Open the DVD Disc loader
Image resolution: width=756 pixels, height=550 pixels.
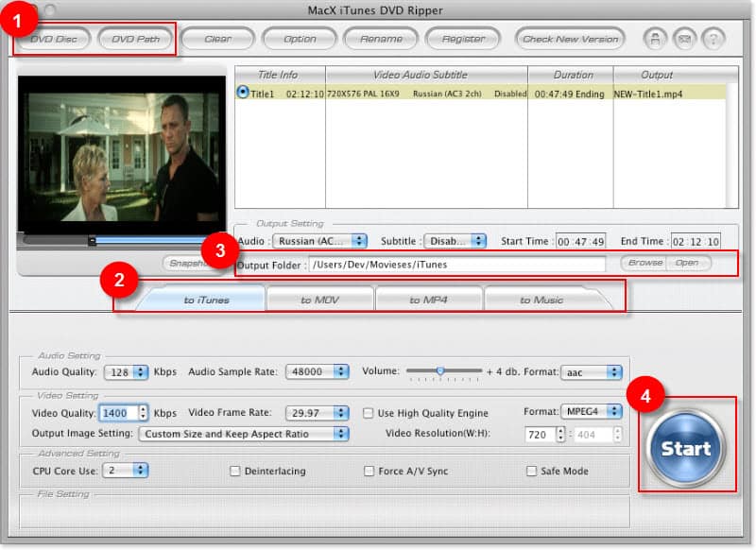click(52, 39)
